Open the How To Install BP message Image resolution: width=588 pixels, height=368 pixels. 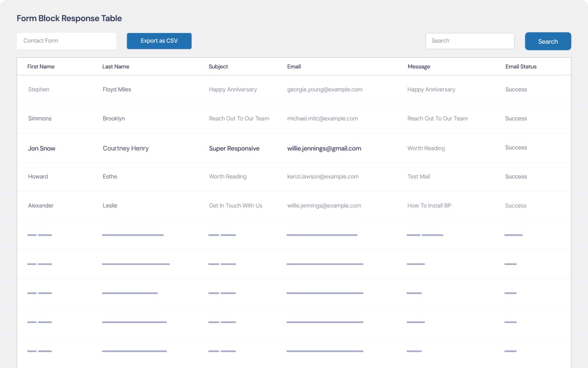(x=429, y=206)
